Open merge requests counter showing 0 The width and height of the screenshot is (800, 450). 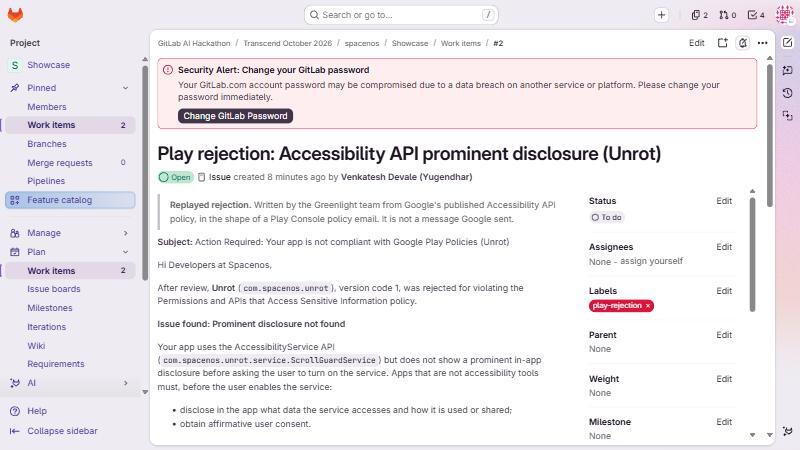[x=728, y=15]
